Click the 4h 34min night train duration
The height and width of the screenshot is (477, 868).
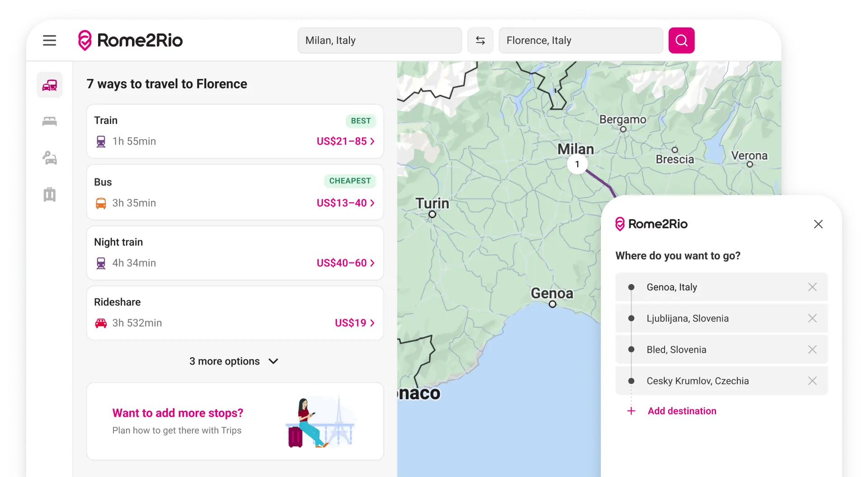[134, 263]
